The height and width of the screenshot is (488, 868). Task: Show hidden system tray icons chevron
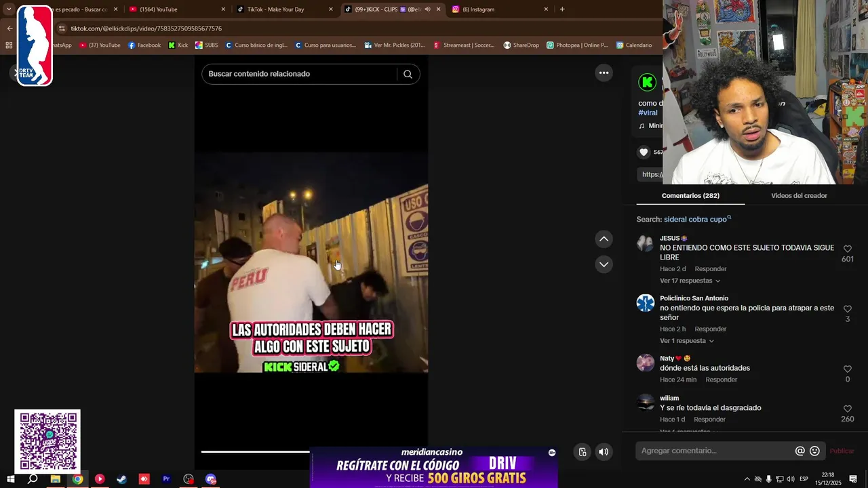(x=747, y=479)
